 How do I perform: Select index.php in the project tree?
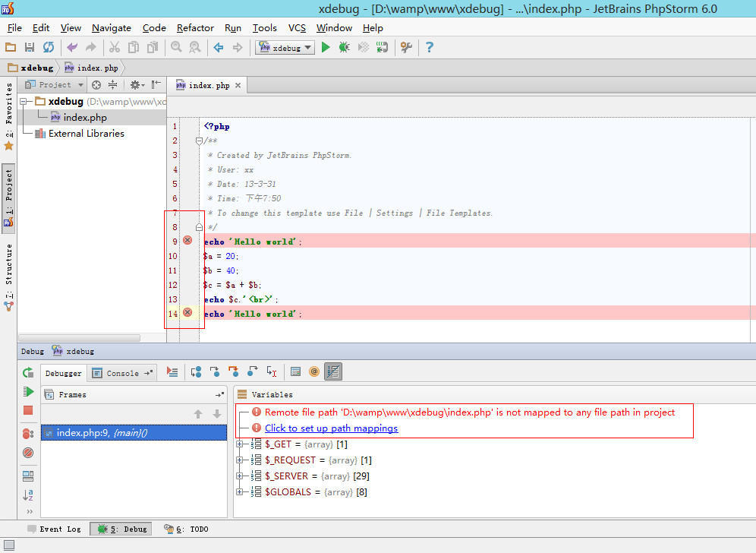point(85,117)
